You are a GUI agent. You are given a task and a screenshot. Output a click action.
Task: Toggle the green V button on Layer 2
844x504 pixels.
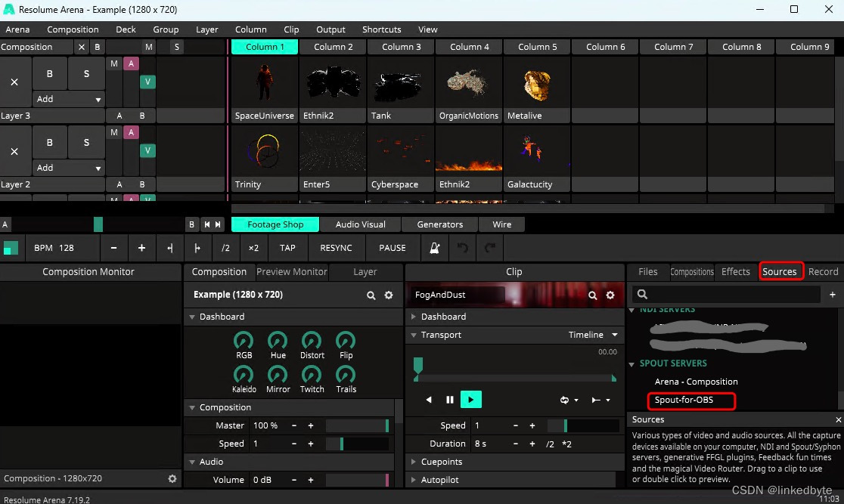click(147, 150)
